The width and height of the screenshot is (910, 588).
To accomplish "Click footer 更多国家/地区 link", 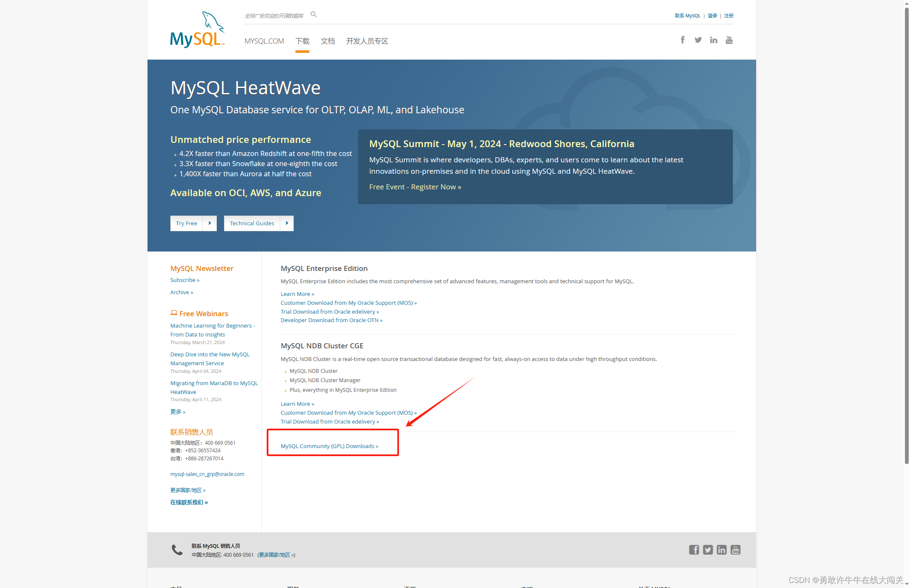I will coord(276,555).
